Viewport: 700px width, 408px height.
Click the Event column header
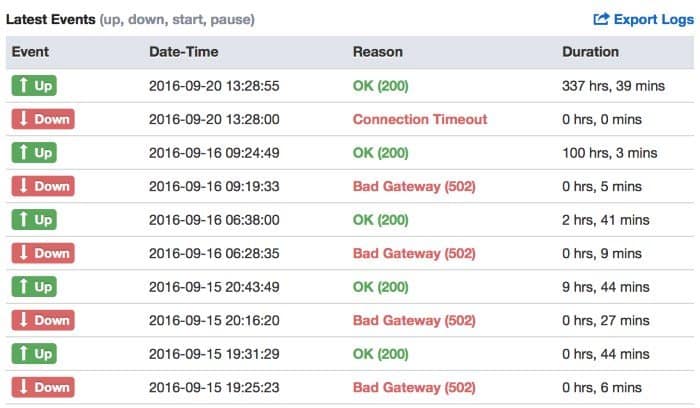[31, 52]
